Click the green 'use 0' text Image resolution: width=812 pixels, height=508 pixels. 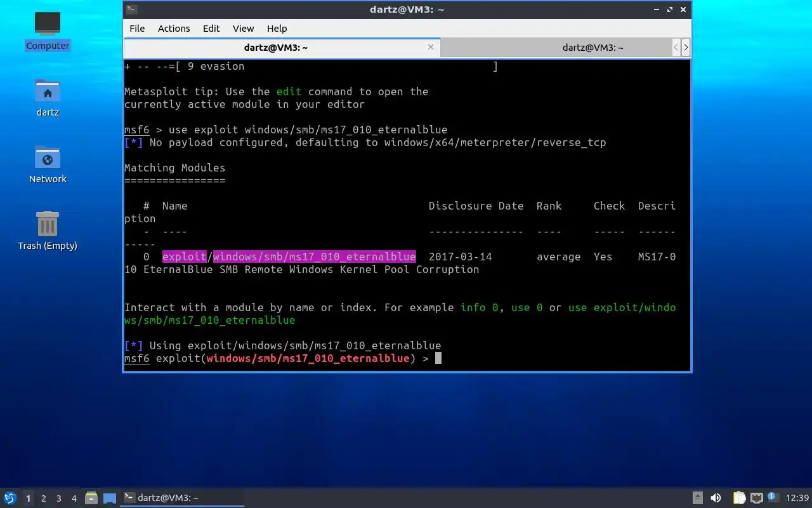527,307
